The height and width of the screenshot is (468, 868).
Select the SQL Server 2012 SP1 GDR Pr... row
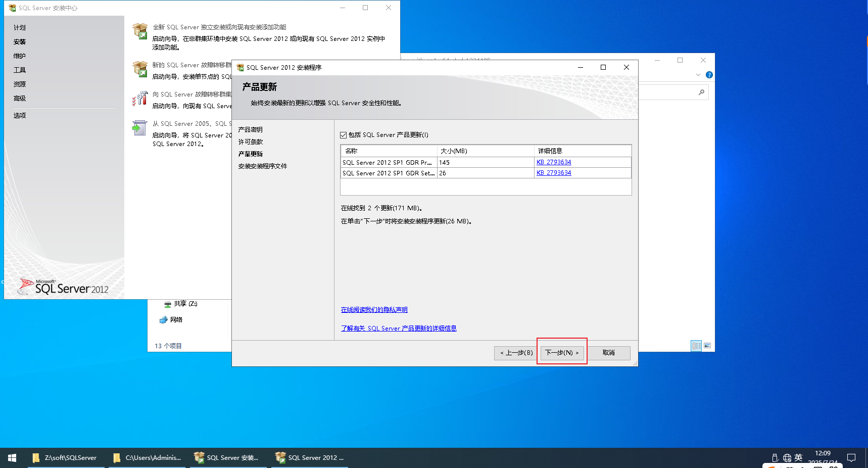click(x=486, y=162)
